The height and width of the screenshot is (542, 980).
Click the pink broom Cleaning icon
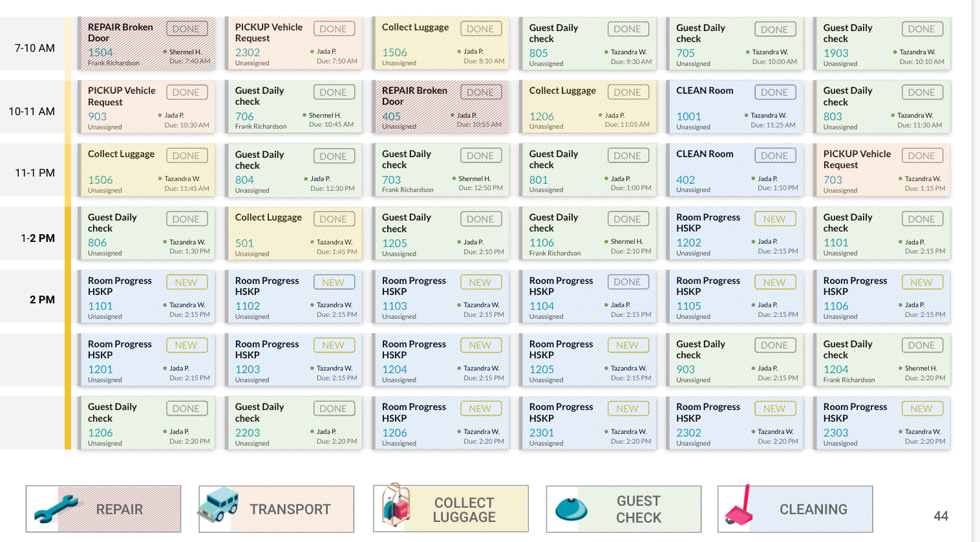coord(739,507)
